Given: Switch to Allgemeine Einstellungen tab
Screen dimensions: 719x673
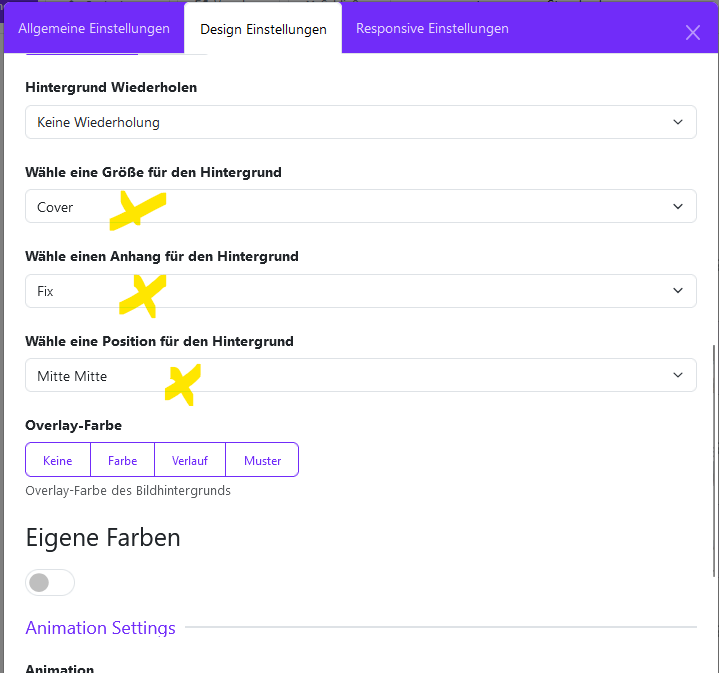Looking at the screenshot, I should click(94, 29).
